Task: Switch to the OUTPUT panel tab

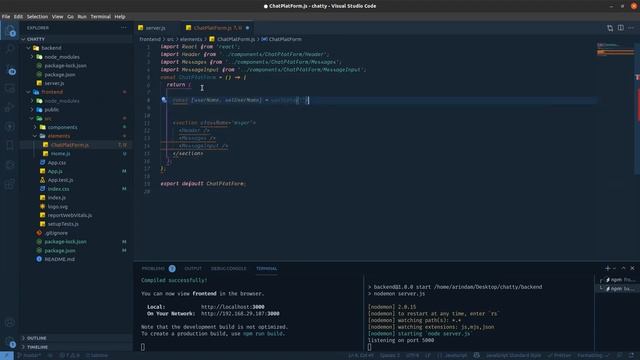Action: [x=193, y=269]
